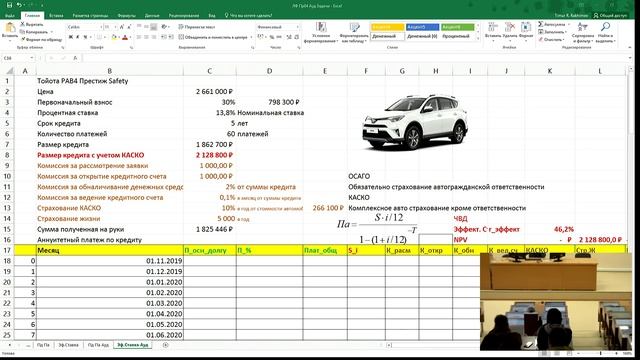This screenshot has height=360, width=640.
Task: Expand font color dropdown arrow
Action: click(x=130, y=37)
